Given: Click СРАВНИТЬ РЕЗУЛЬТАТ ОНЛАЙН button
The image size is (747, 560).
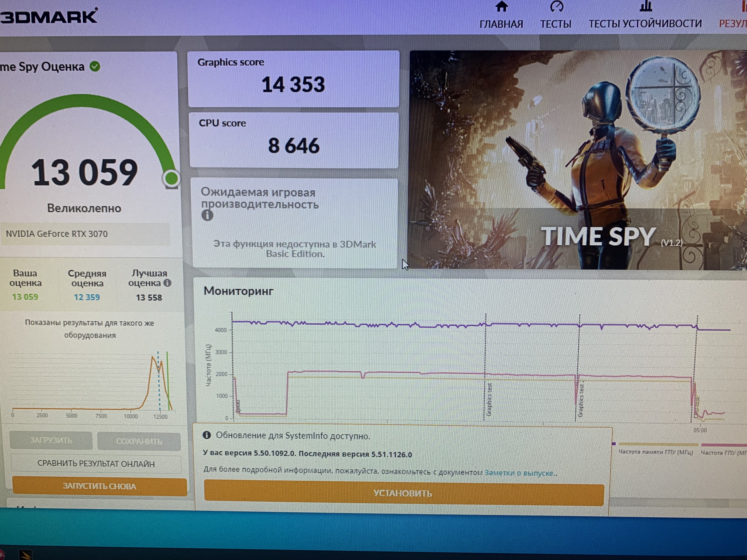Looking at the screenshot, I should pos(96,464).
